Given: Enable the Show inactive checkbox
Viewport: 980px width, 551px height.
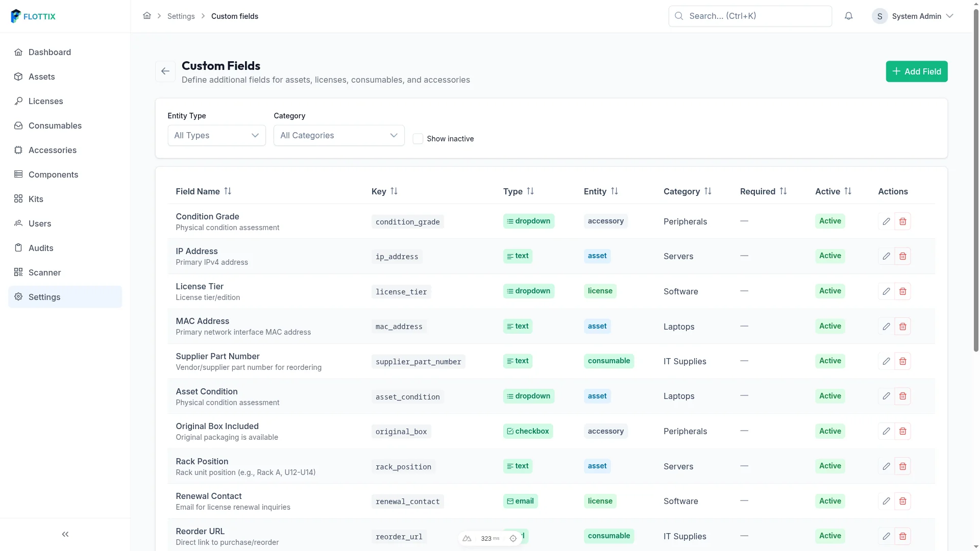Looking at the screenshot, I should pyautogui.click(x=419, y=139).
